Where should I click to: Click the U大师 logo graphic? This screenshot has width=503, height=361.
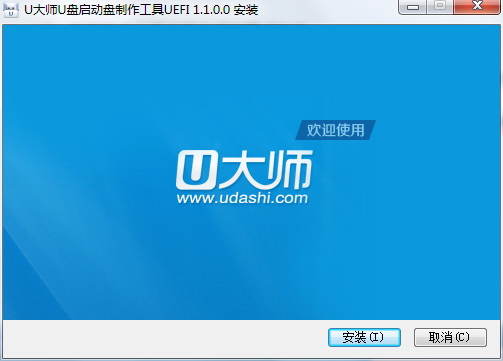click(244, 169)
